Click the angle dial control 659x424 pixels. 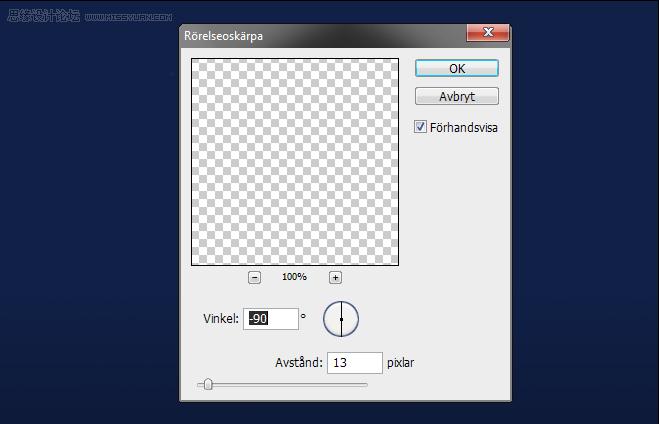click(341, 319)
